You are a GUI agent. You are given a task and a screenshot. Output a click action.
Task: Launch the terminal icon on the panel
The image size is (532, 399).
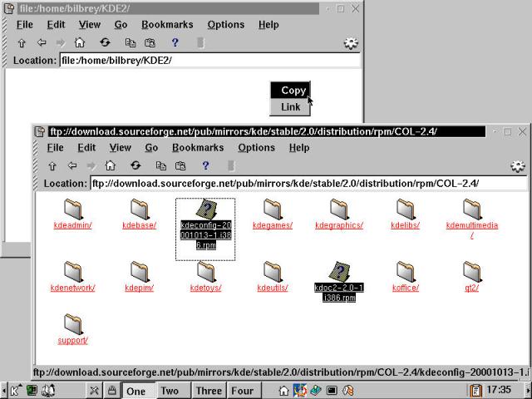(x=332, y=391)
